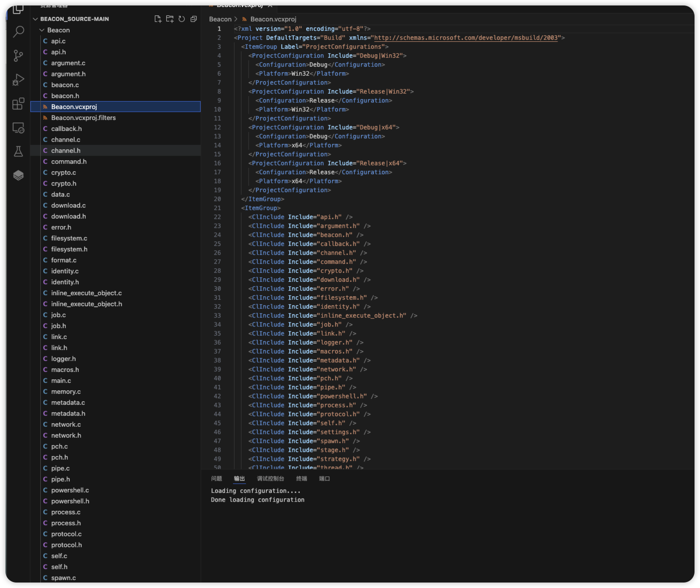Refresh the explorer file tree

(182, 19)
